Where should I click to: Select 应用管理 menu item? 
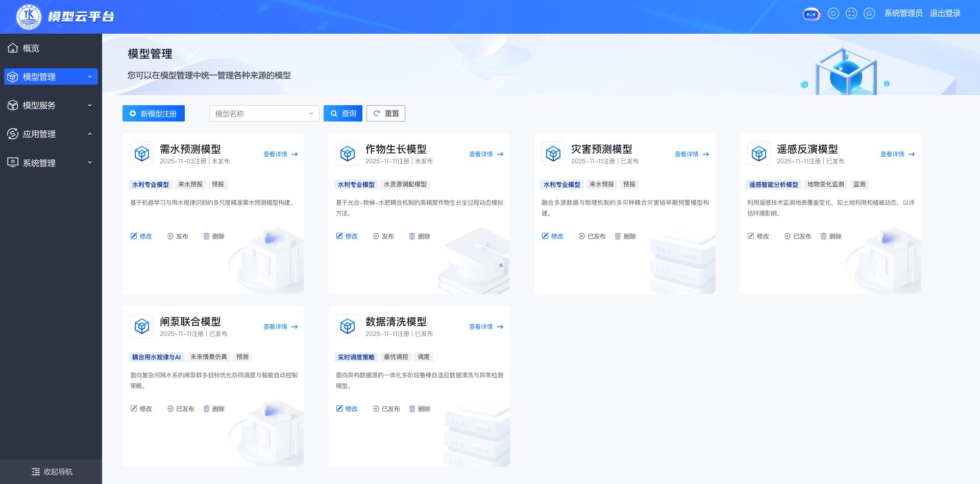pyautogui.click(x=51, y=134)
